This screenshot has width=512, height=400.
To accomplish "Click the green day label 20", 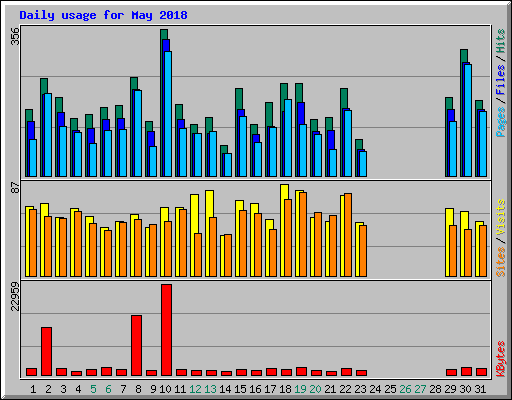I will click(315, 389).
